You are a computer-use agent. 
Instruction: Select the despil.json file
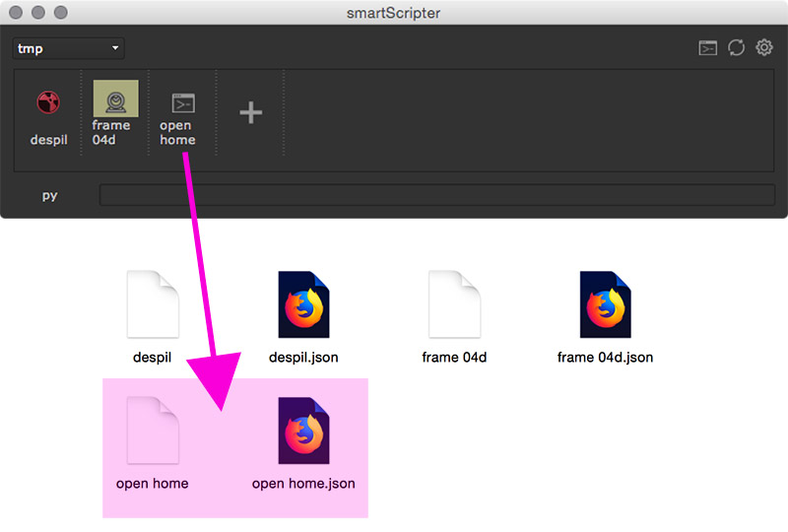303,305
